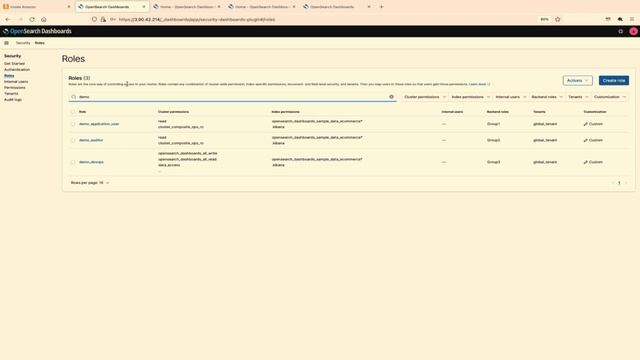
Task: Open Get Started in Security sidebar
Action: pyautogui.click(x=14, y=64)
